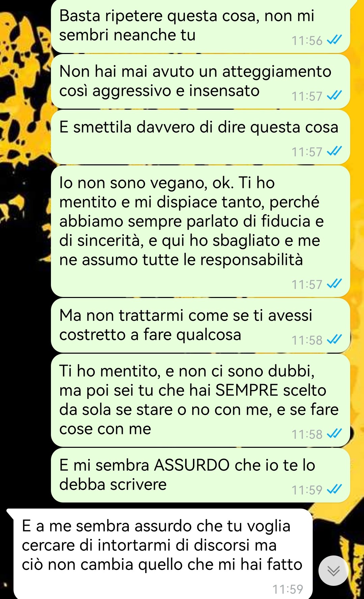
Task: Click 11:58 timestamp under 'costretto a fare qualcosa'
Action: (307, 341)
